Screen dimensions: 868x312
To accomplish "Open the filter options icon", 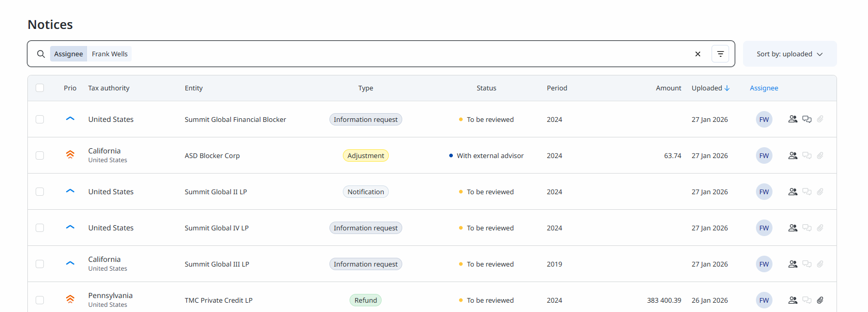I will [720, 54].
